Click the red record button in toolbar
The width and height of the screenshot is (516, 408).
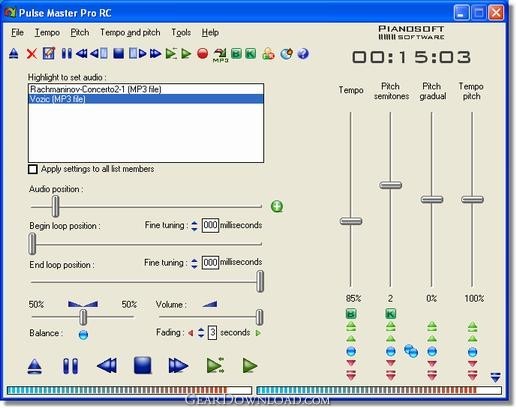pyautogui.click(x=203, y=54)
